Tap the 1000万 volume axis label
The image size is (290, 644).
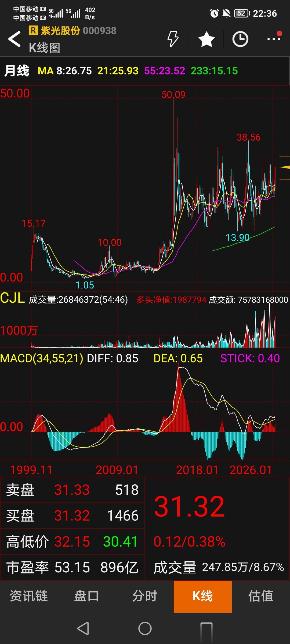(19, 331)
